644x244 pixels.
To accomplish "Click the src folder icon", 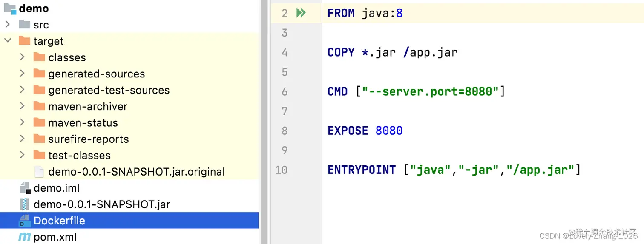I will click(x=25, y=25).
